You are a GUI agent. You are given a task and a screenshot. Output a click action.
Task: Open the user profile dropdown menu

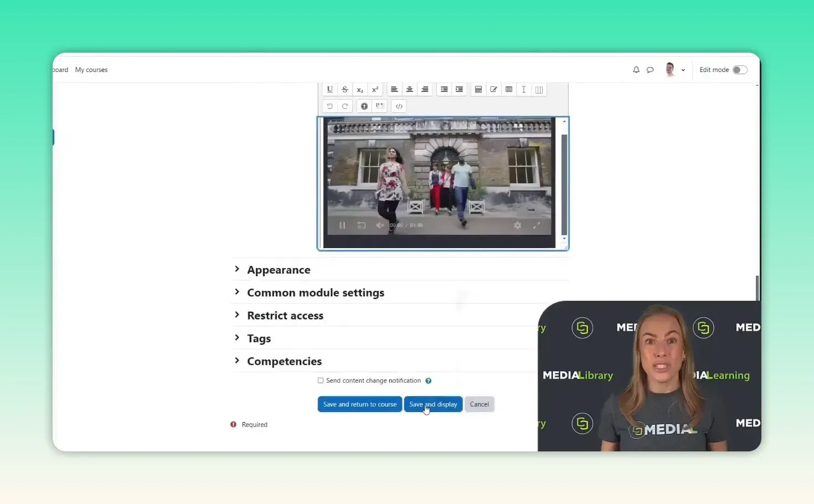[675, 70]
